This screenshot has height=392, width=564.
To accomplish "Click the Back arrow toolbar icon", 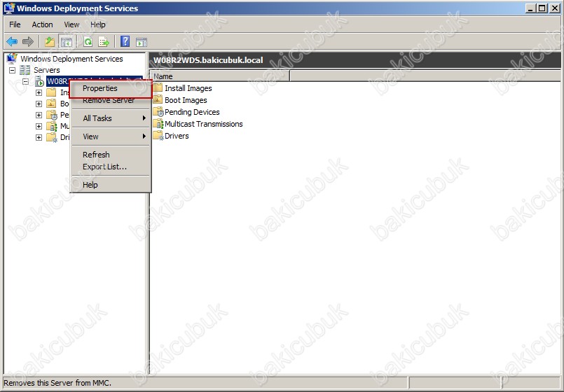I will (12, 42).
